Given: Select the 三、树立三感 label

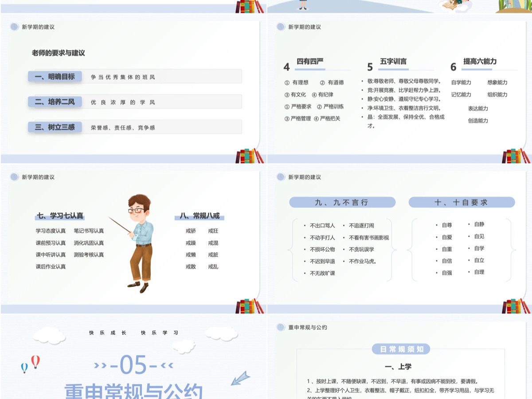Looking at the screenshot, I should pos(55,127).
